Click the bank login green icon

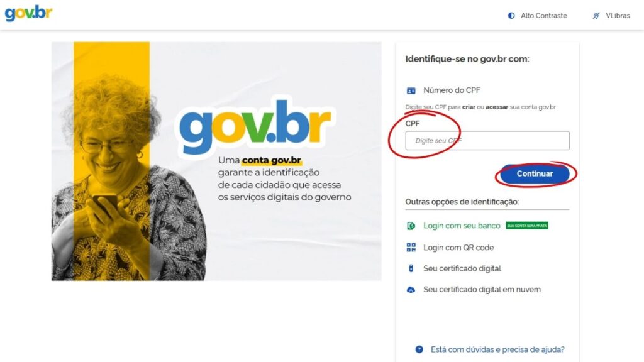click(x=411, y=226)
